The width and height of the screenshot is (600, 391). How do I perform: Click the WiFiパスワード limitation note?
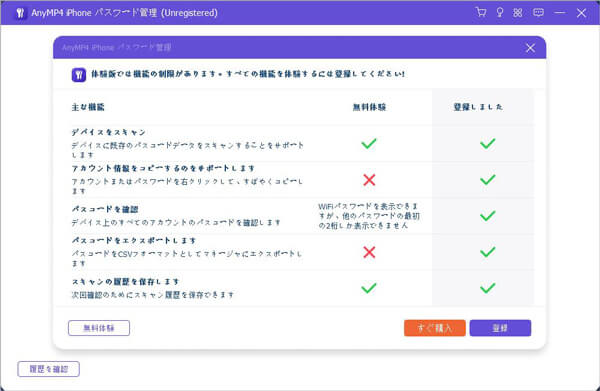point(369,216)
